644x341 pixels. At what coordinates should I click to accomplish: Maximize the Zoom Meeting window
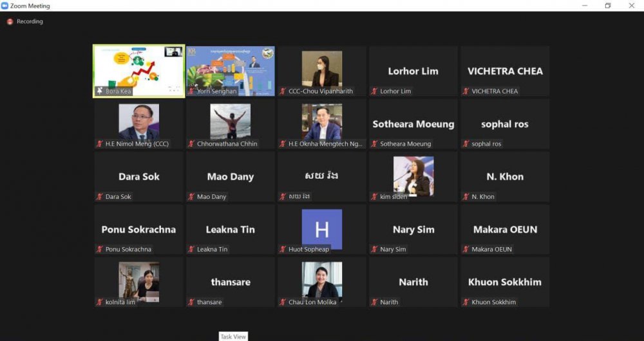[607, 6]
